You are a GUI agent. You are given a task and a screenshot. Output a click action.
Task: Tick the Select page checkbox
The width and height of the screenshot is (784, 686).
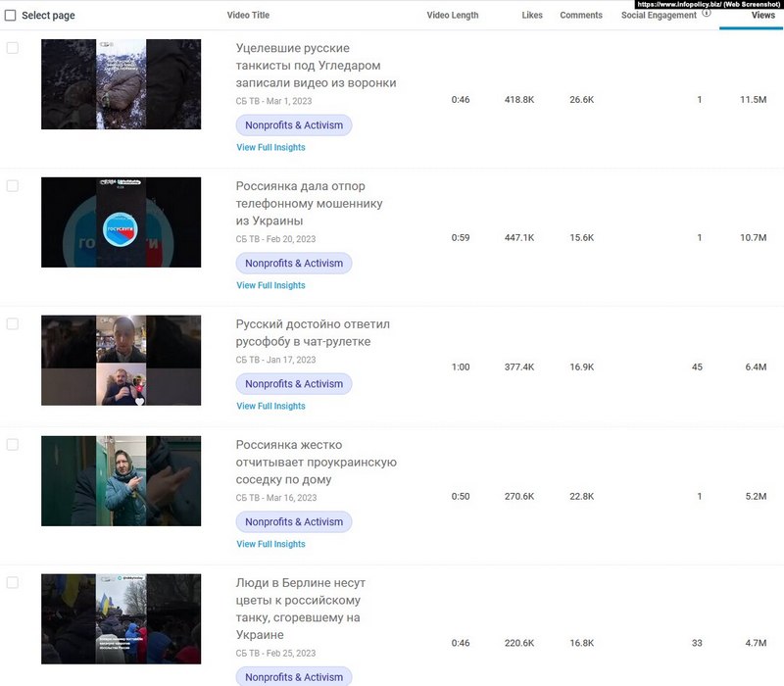pos(11,16)
